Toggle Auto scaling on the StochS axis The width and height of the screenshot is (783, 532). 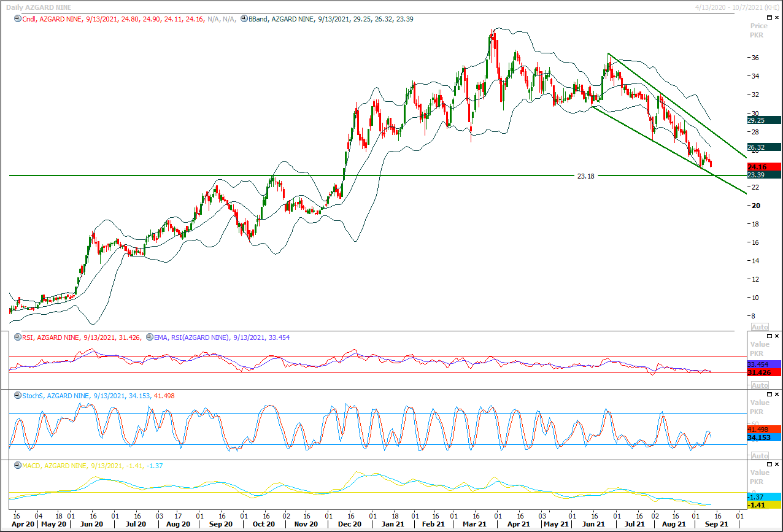[x=760, y=455]
